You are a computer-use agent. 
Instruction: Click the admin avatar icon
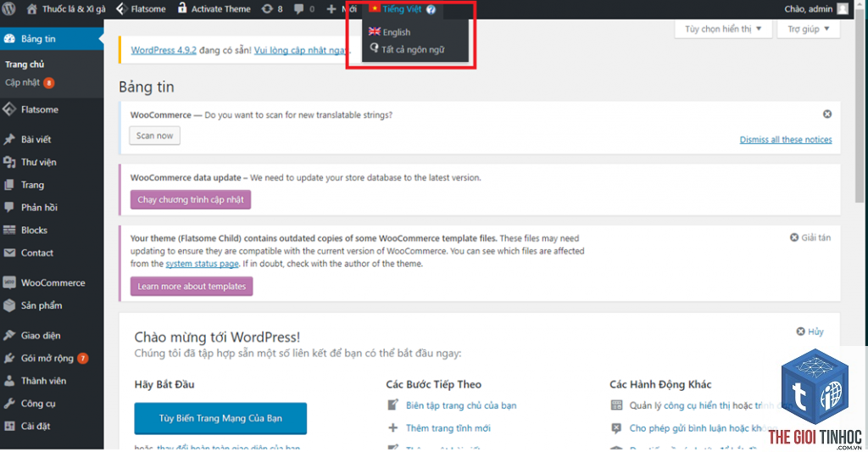coord(843,8)
